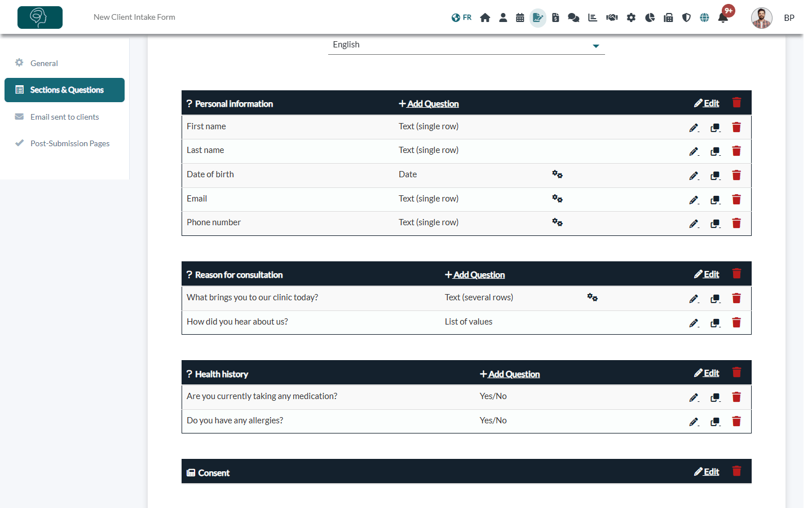Open the chat messages icon
Viewport: 812px width, 508px height.
[x=573, y=17]
